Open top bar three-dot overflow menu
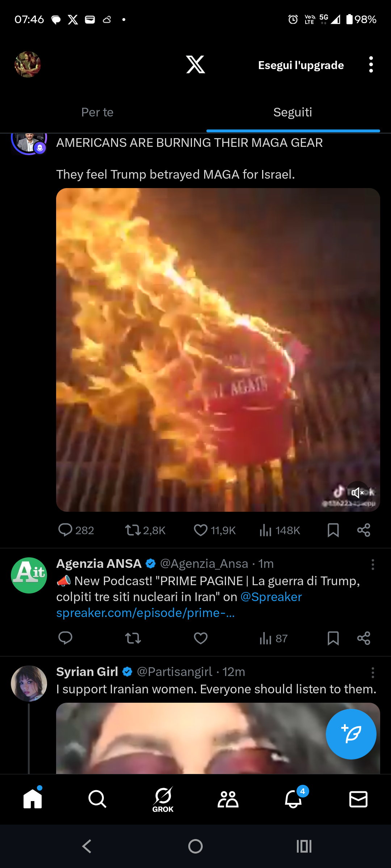This screenshot has width=391, height=868. tap(371, 65)
